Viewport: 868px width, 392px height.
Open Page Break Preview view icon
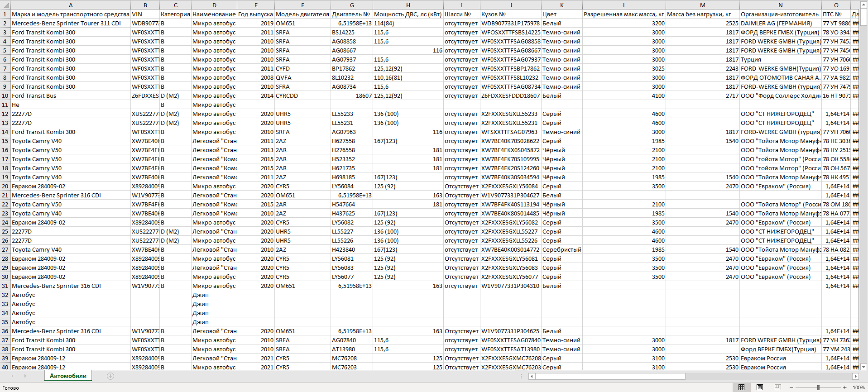pyautogui.click(x=778, y=387)
